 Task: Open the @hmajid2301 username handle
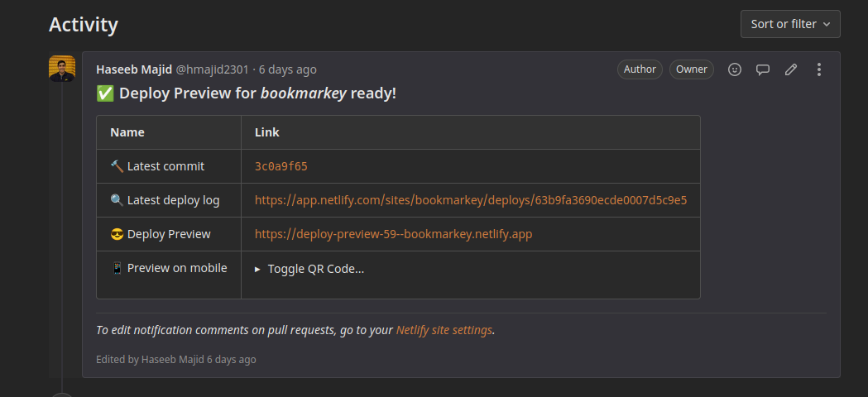(212, 69)
